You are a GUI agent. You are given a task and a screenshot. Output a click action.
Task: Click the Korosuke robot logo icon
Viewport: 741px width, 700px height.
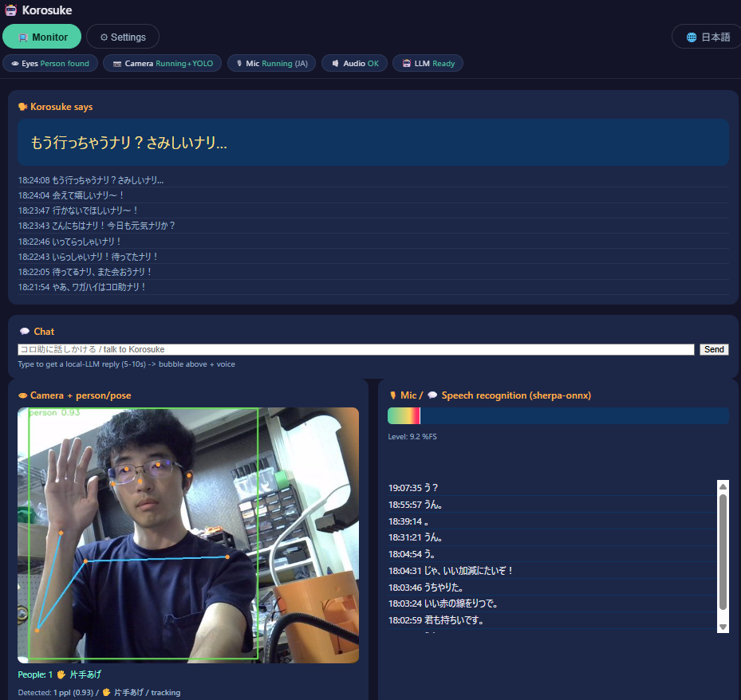tap(11, 10)
